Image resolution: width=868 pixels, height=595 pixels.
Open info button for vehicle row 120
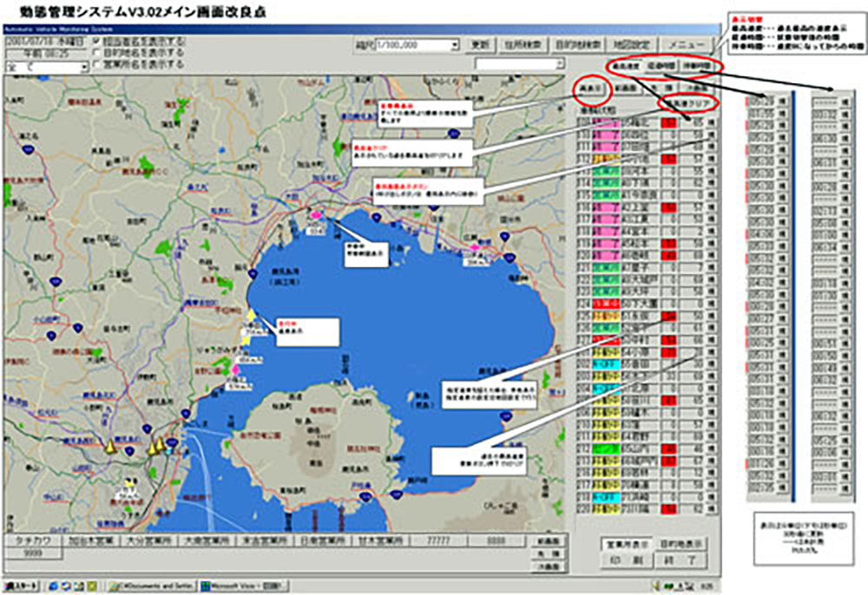[711, 256]
